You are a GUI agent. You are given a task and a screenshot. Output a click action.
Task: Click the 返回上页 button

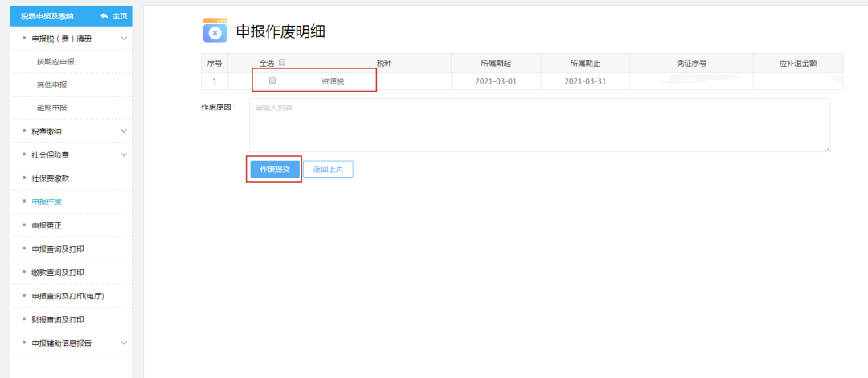[328, 169]
